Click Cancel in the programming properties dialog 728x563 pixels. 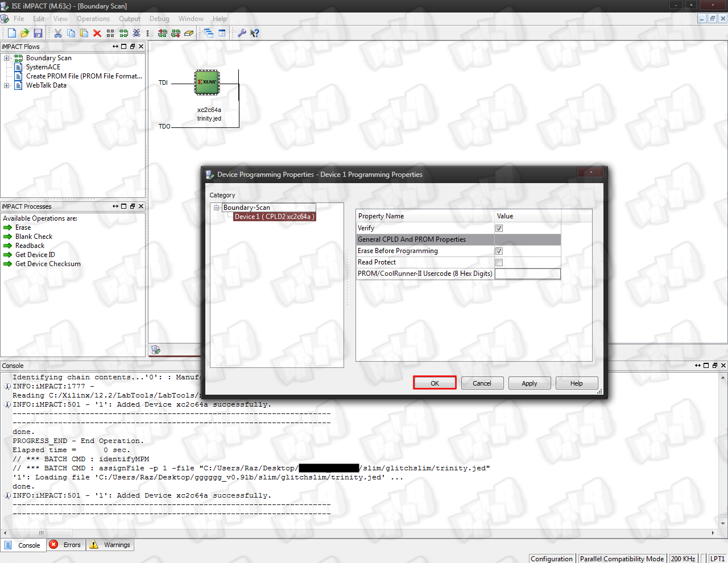[482, 383]
